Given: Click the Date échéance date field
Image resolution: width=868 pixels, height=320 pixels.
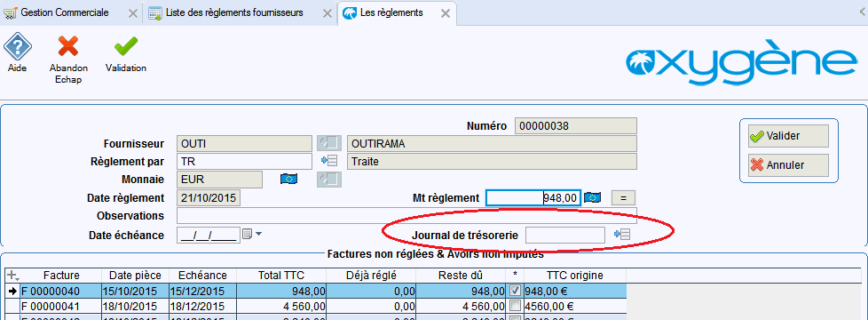Looking at the screenshot, I should 209,236.
